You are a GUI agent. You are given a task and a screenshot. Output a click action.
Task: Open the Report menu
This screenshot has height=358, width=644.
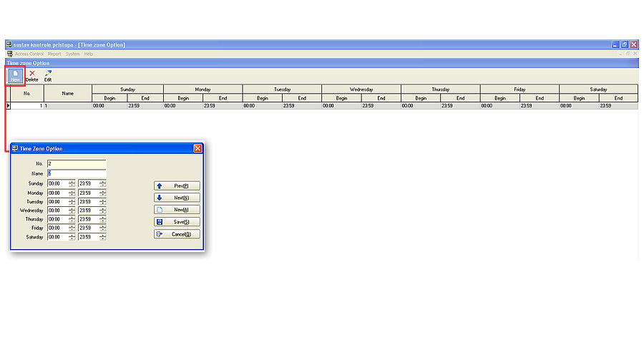tap(54, 54)
